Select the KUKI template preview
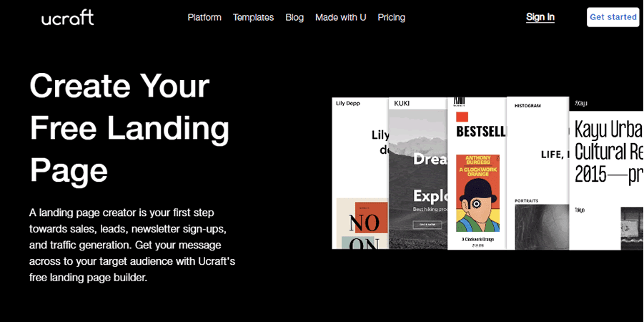The height and width of the screenshot is (322, 644). click(417, 173)
